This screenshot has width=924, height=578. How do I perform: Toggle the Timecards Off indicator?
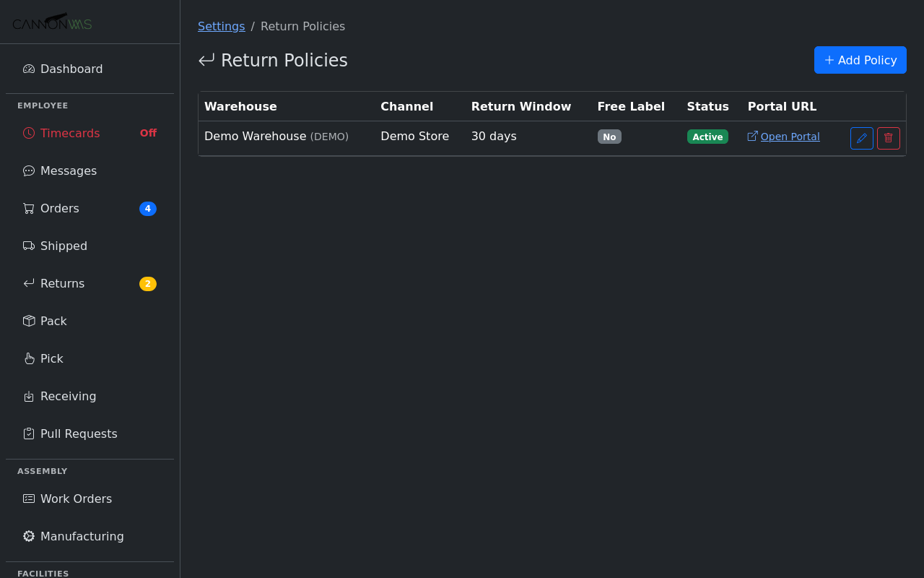147,133
